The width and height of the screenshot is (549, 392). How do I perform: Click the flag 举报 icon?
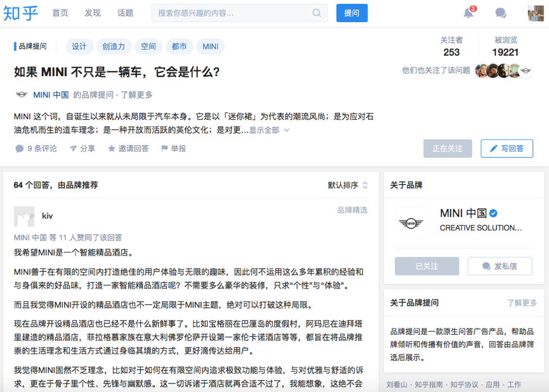coord(164,148)
